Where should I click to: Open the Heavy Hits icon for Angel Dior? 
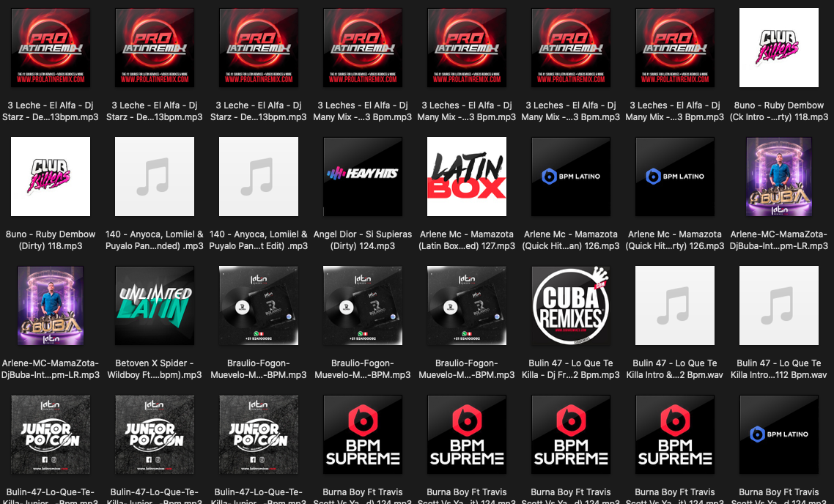pos(363,177)
